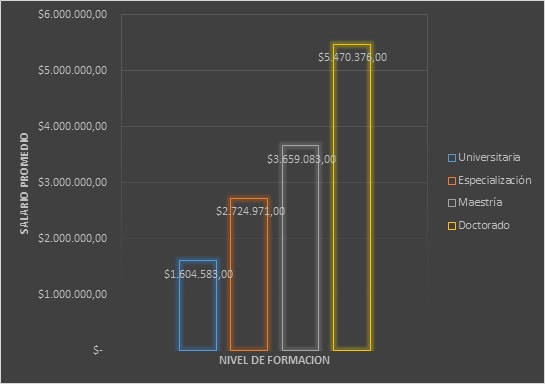This screenshot has width=545, height=384.
Task: Click the $6.000.000,00 axis value
Action: coord(72,15)
